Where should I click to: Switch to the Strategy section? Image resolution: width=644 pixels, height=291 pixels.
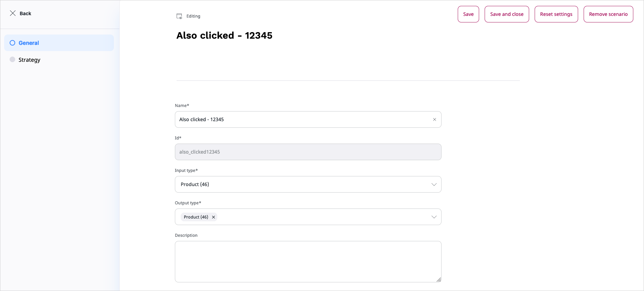29,60
